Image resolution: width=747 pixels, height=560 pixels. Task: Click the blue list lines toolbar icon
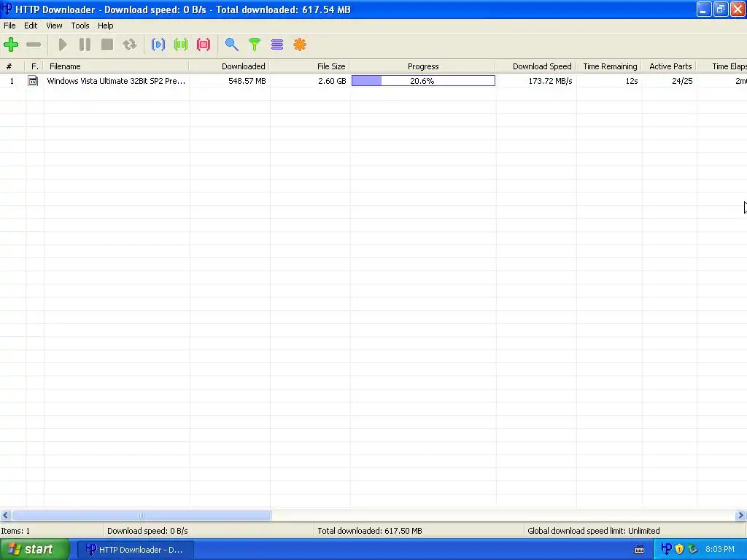click(276, 44)
